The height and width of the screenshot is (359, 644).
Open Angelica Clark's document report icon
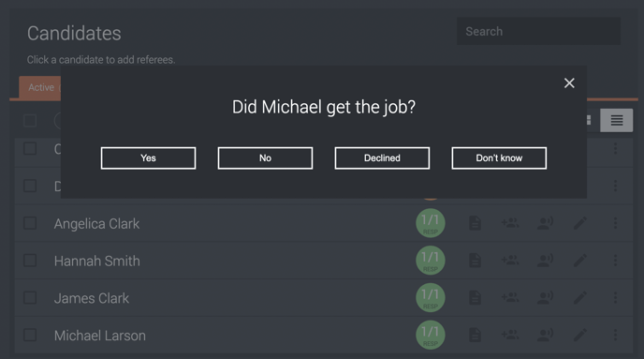(475, 223)
